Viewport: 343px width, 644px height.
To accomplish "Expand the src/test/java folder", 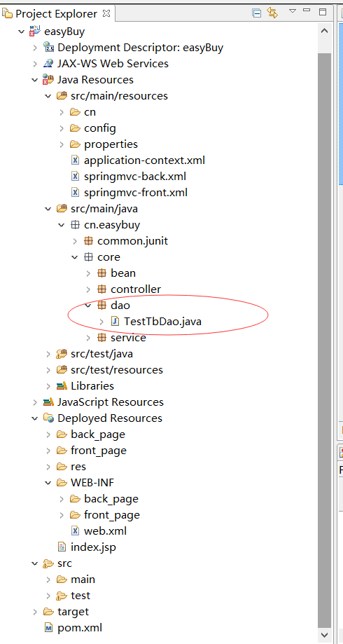I will pos(48,354).
